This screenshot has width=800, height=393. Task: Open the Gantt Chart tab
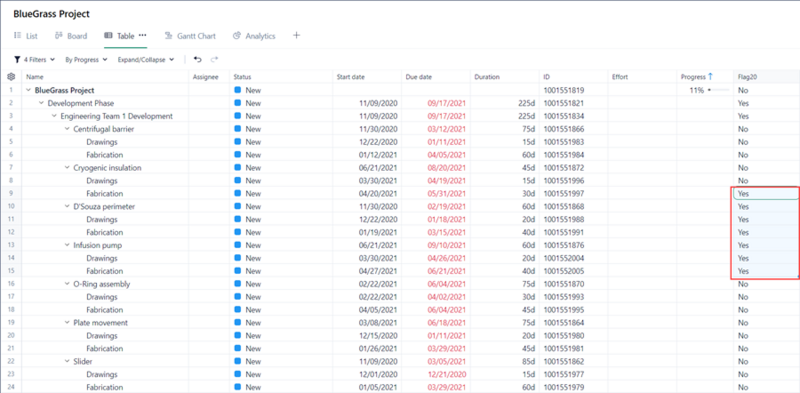(190, 36)
